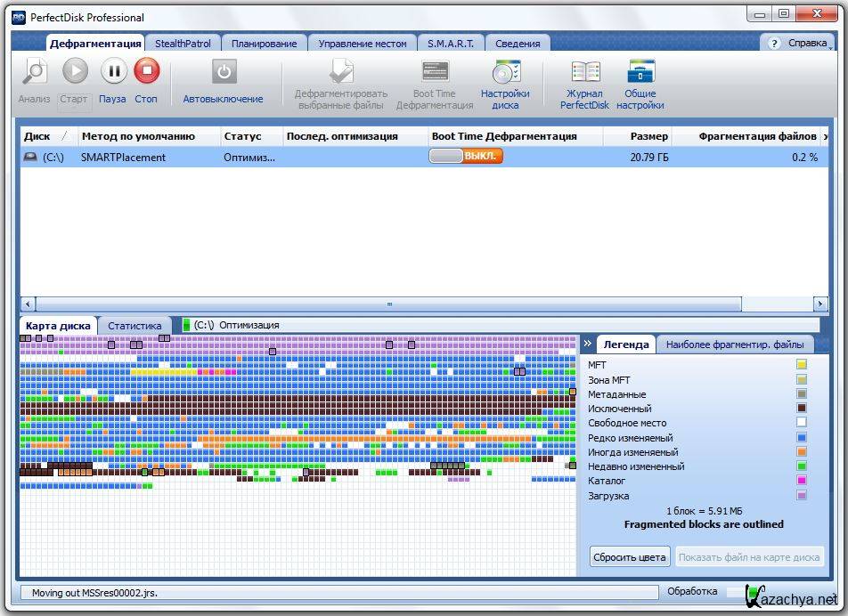848x616 pixels.
Task: Click the Справка help button
Action: click(x=797, y=43)
